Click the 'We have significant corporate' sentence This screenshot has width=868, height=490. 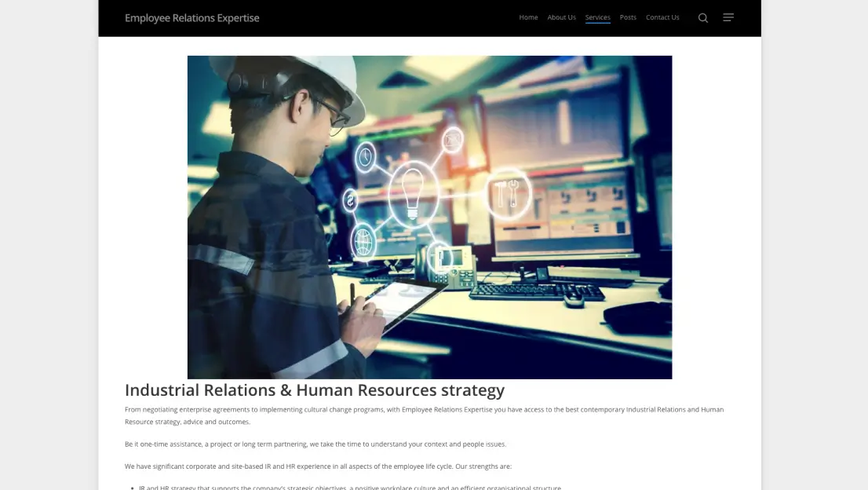pyautogui.click(x=318, y=466)
